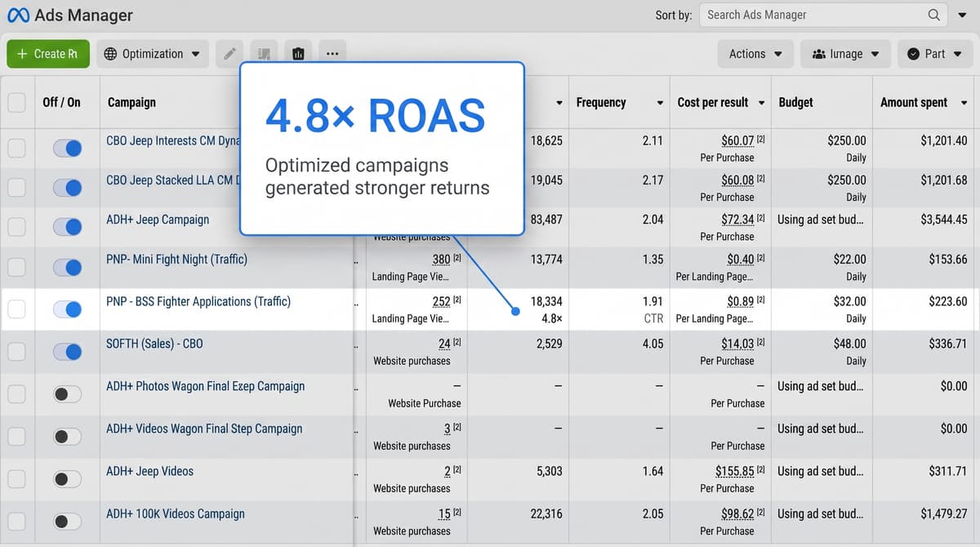The width and height of the screenshot is (980, 547).
Task: Click the pencil edit icon
Action: 229,54
